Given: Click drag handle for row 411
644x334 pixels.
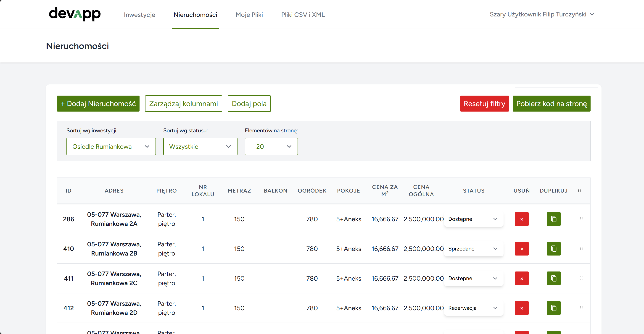Looking at the screenshot, I should [x=581, y=278].
